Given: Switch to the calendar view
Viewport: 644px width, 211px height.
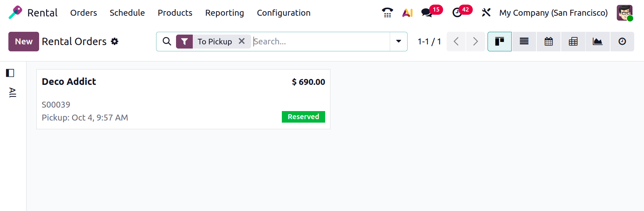Looking at the screenshot, I should pyautogui.click(x=549, y=42).
